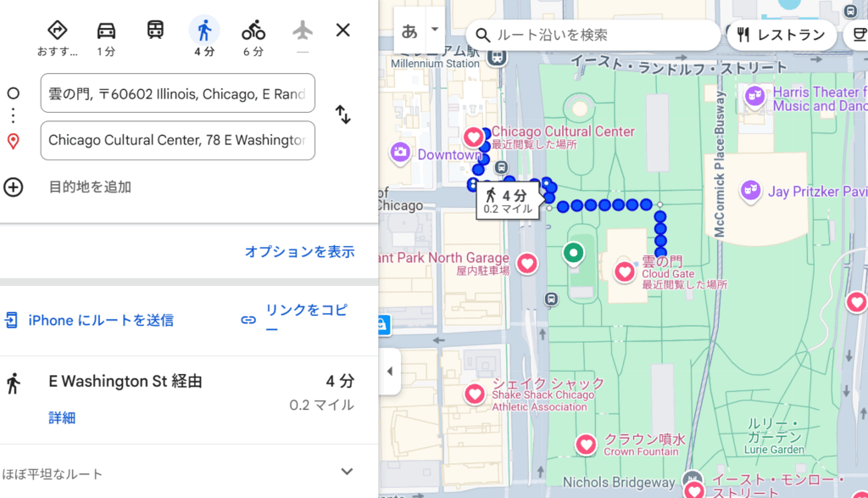This screenshot has width=868, height=498.
Task: Open the input language dropdown arrow
Action: (435, 30)
